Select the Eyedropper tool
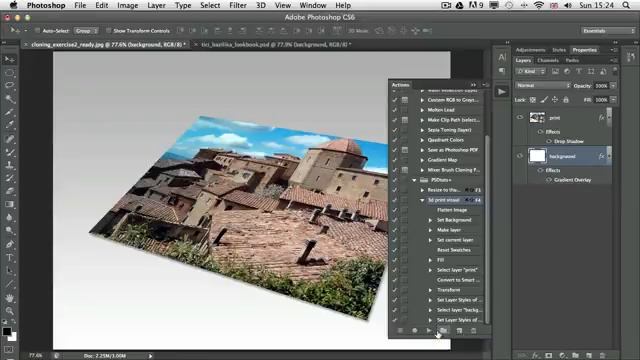Screen dimensions: 640x360 [9, 125]
